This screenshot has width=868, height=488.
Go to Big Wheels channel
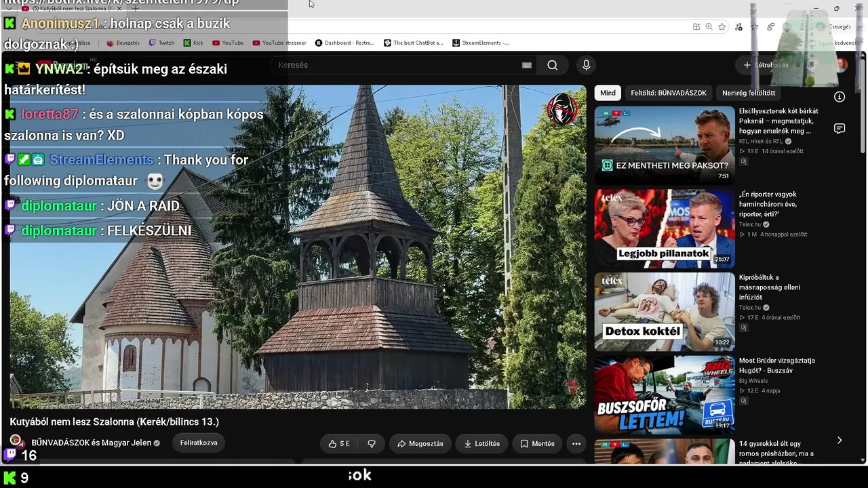pyautogui.click(x=753, y=381)
